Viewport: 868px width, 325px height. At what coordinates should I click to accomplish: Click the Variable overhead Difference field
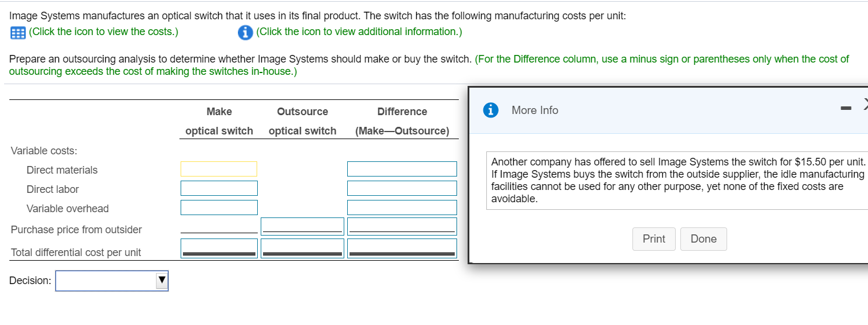[x=402, y=208]
